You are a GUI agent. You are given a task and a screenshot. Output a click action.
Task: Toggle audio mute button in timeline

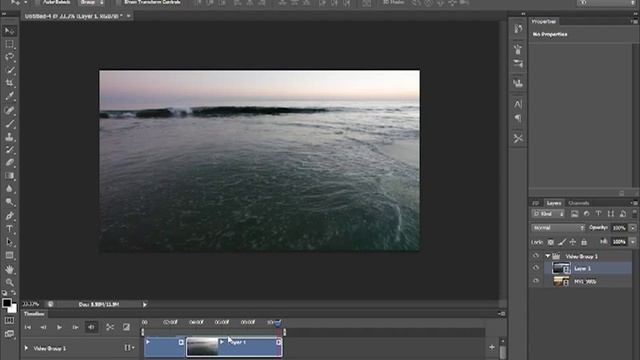pyautogui.click(x=91, y=327)
